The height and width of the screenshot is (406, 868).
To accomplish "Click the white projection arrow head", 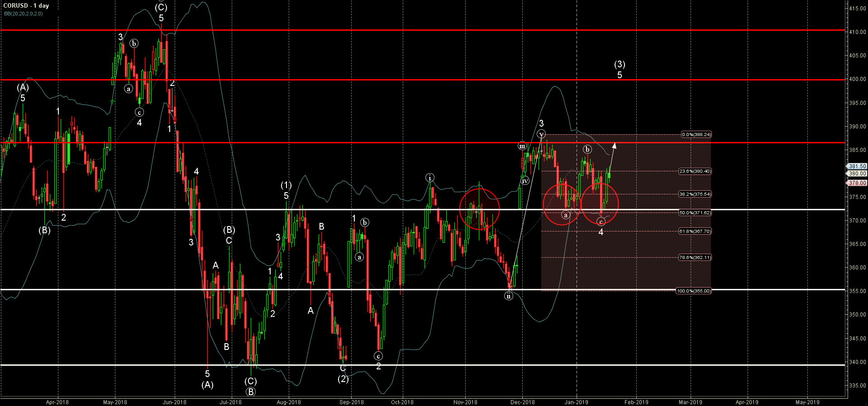I will pyautogui.click(x=614, y=145).
